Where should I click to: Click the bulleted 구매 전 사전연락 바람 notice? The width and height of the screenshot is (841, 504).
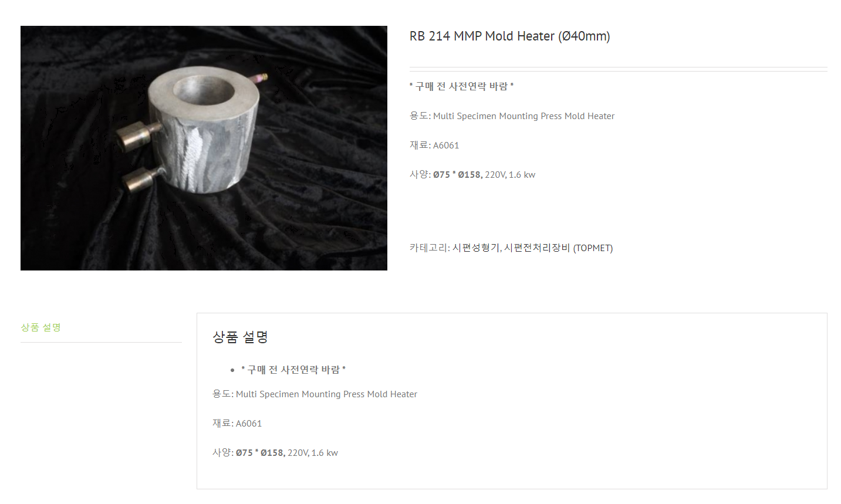click(293, 370)
